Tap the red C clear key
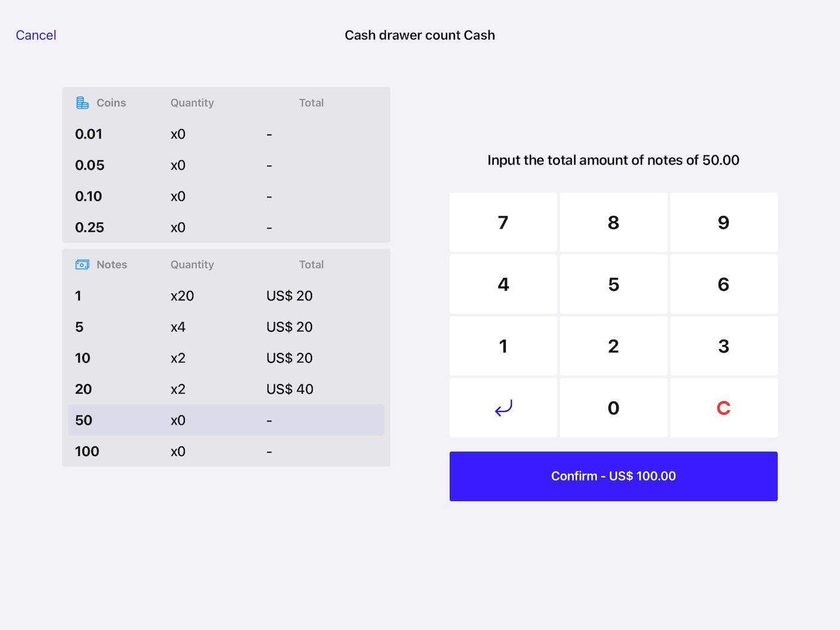The image size is (840, 630). click(724, 408)
